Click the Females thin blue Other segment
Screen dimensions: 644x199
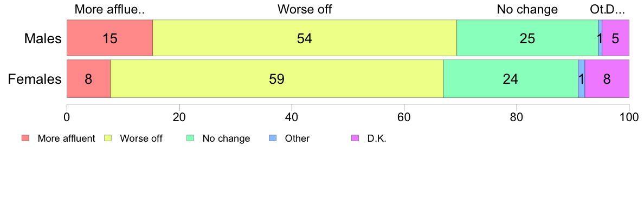[582, 78]
